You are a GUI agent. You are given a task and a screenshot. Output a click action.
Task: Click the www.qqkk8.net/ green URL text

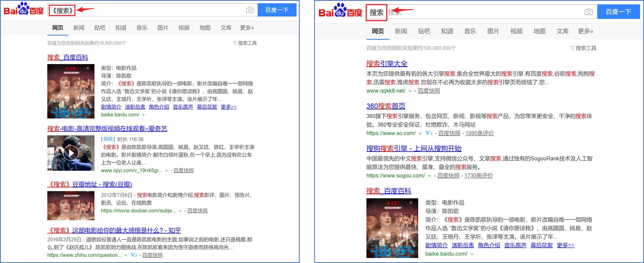[x=386, y=91]
